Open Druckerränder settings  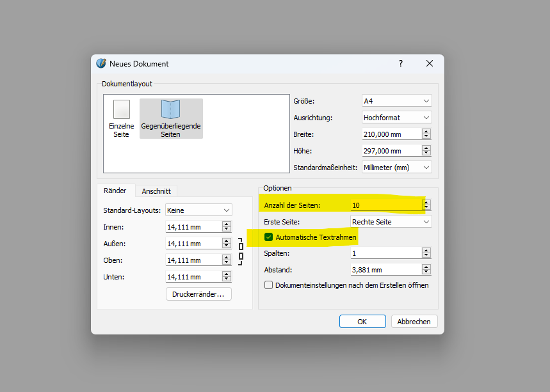[198, 294]
